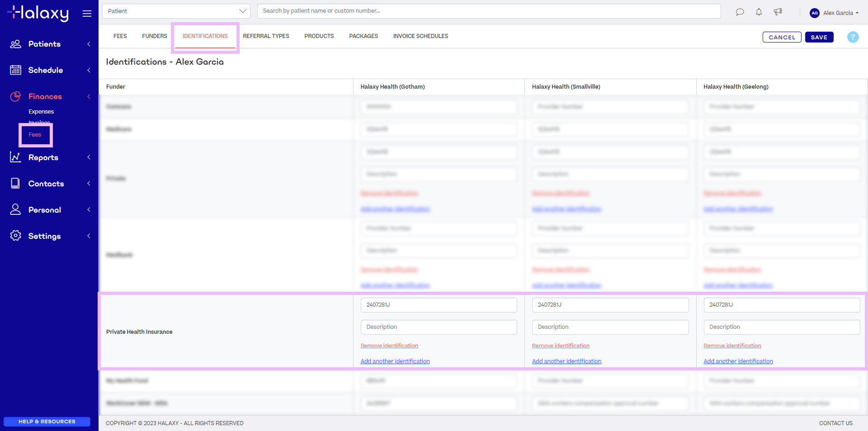
Task: Expand the Schedule menu chevron
Action: tap(89, 70)
